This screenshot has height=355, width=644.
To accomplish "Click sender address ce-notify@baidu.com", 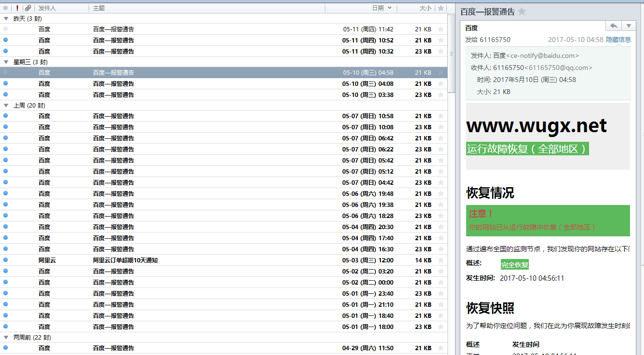I will click(x=542, y=55).
